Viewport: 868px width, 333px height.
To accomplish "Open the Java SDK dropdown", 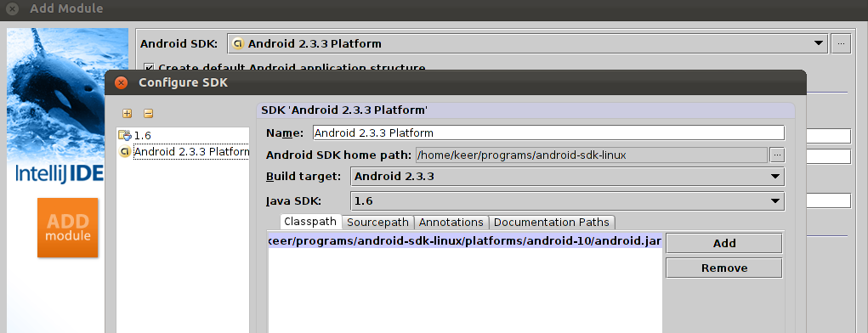I will pyautogui.click(x=567, y=201).
